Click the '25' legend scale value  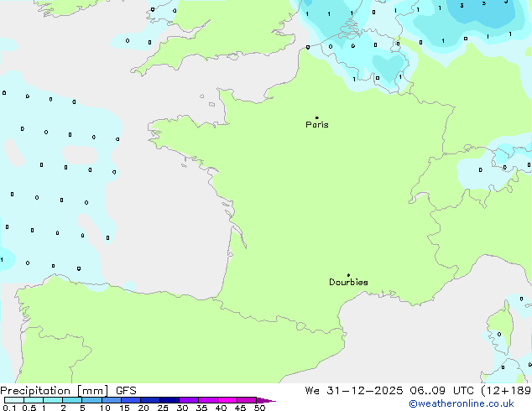pos(163,408)
